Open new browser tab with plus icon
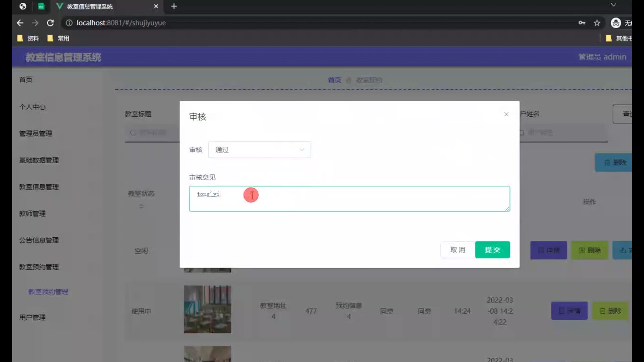This screenshot has width=644, height=362. tap(174, 6)
